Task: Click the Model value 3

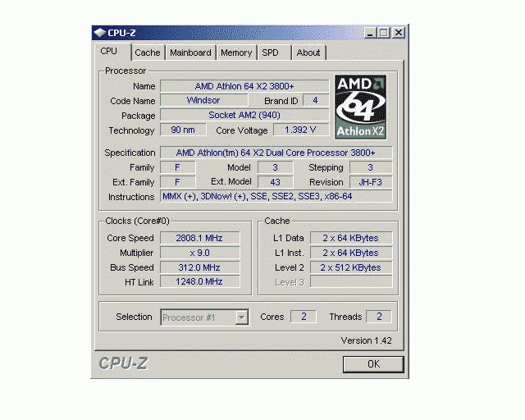Action: tap(276, 167)
